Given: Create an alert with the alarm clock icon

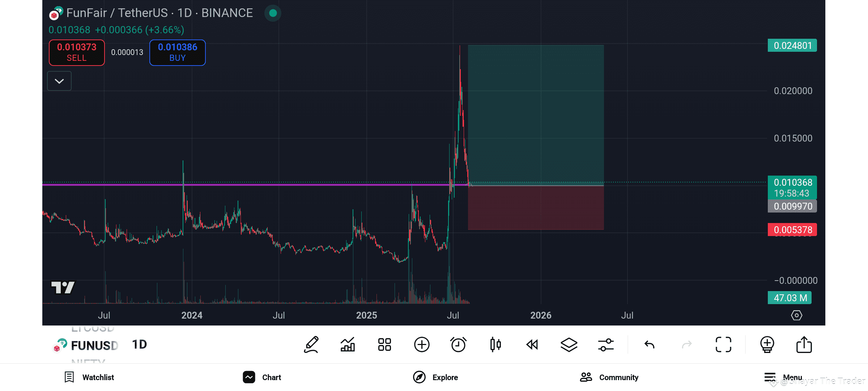Looking at the screenshot, I should point(458,344).
